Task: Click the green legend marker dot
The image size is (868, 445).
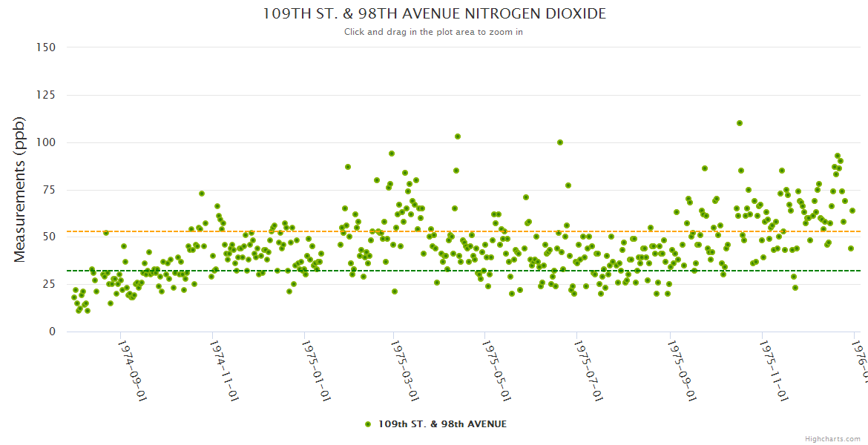Action: pyautogui.click(x=368, y=424)
